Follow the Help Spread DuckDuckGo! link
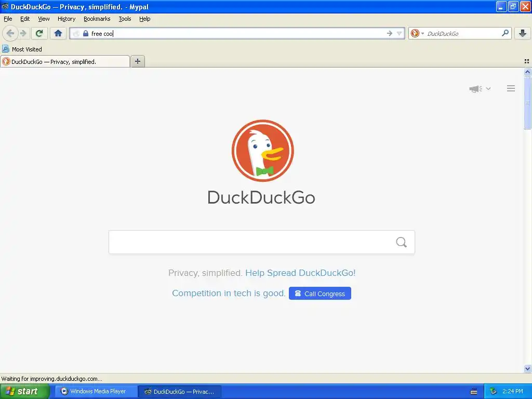The height and width of the screenshot is (399, 532). [x=300, y=273]
